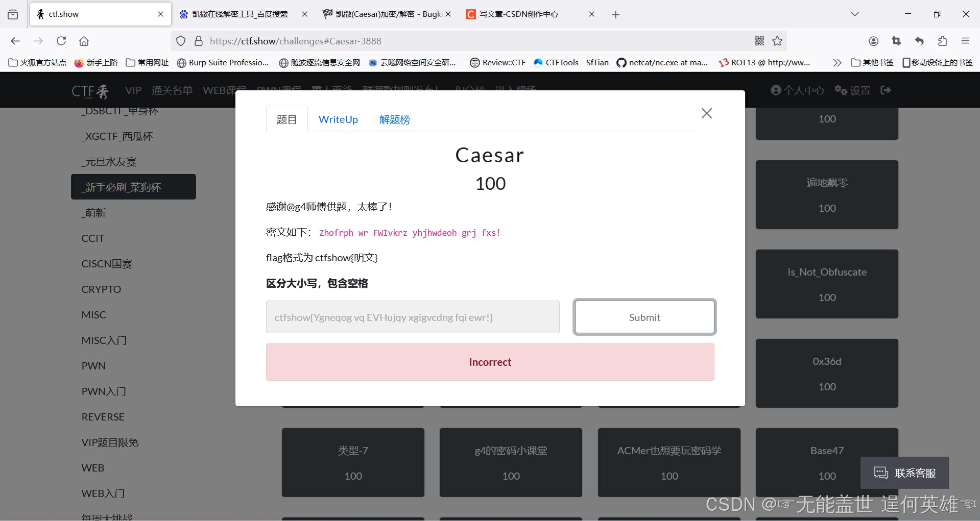The image size is (980, 521).
Task: Open the 设置 gear settings
Action: point(852,90)
